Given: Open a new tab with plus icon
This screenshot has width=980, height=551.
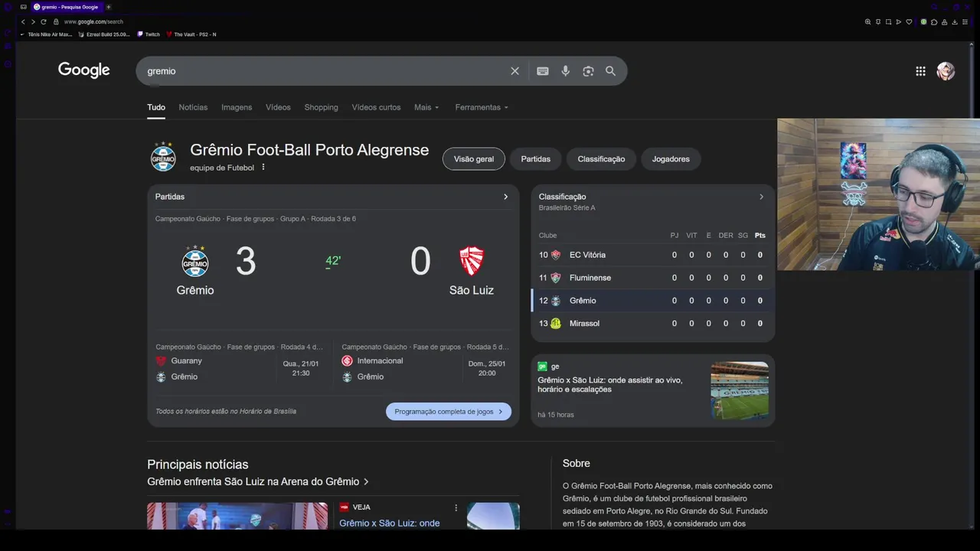Looking at the screenshot, I should click(108, 7).
